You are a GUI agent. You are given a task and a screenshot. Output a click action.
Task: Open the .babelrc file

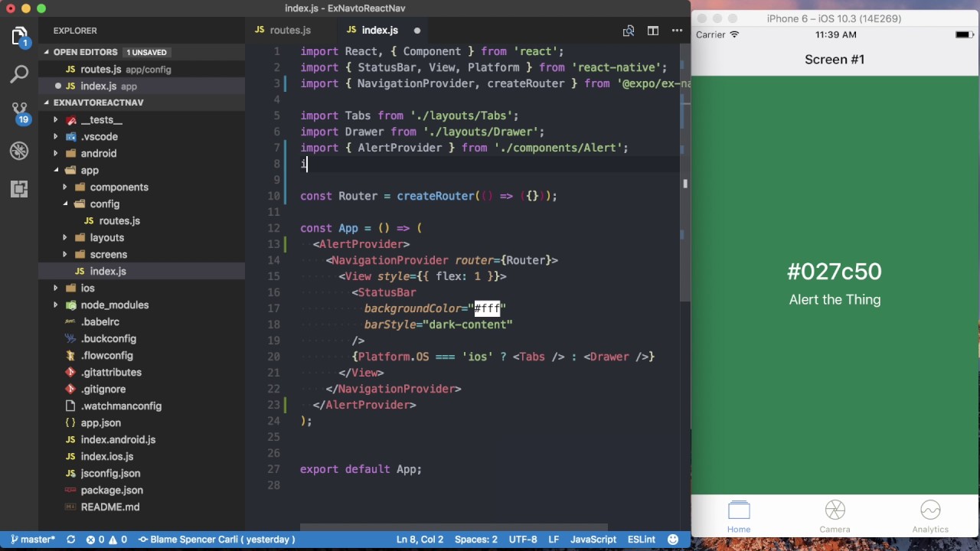(x=100, y=322)
